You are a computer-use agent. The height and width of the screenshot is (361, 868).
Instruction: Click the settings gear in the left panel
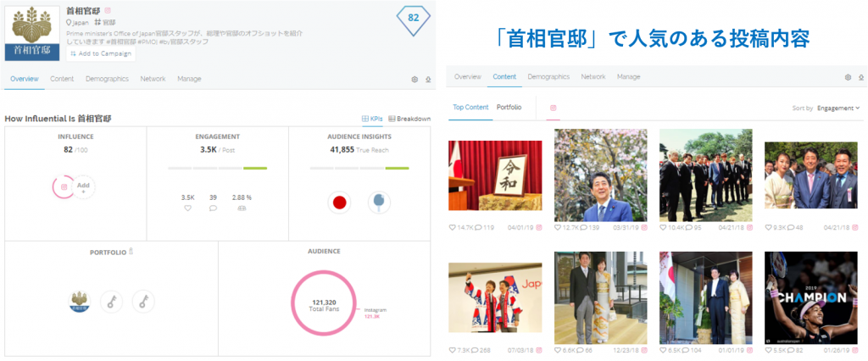415,79
